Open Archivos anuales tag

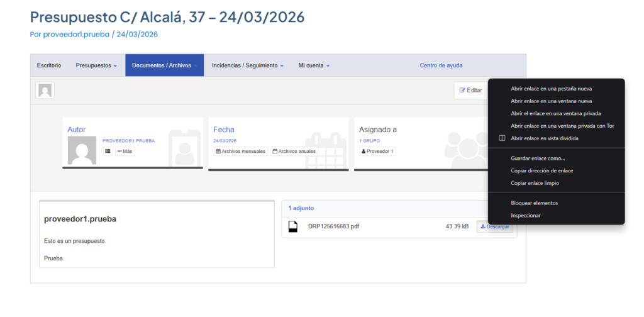click(x=294, y=151)
